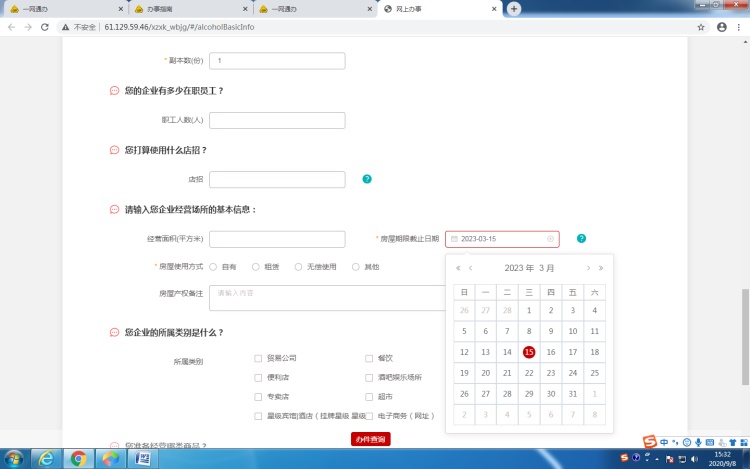Pick day 20 in the calendar
This screenshot has height=469, width=750.
(x=486, y=373)
